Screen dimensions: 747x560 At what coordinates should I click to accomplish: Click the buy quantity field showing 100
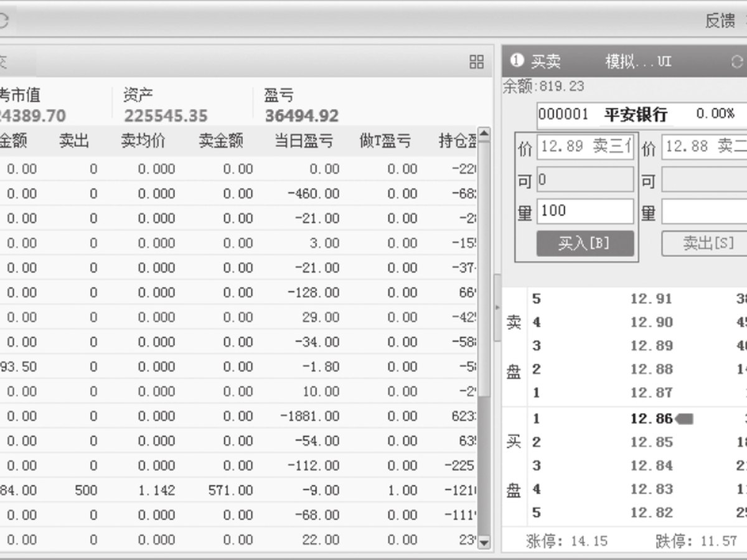[x=585, y=212]
